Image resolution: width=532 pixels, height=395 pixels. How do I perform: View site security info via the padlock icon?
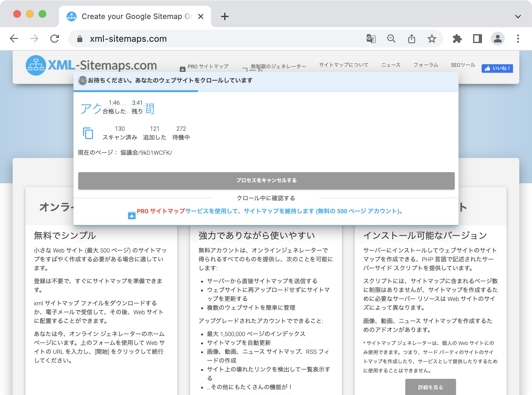80,39
